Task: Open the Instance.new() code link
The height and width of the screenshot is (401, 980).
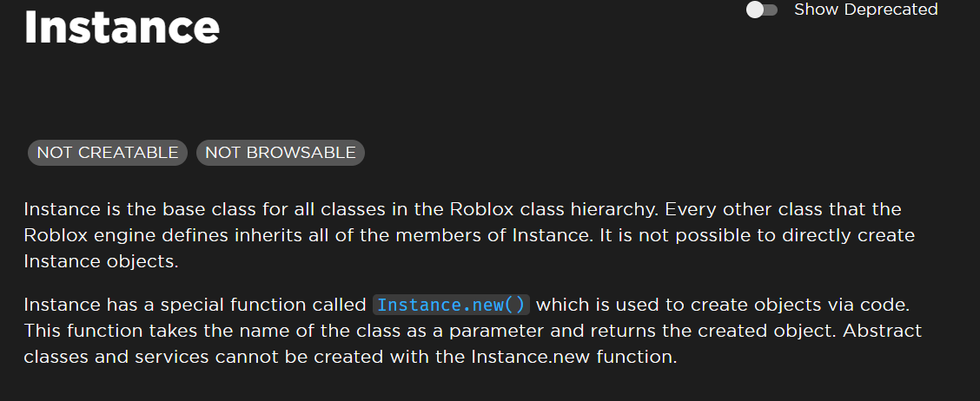Action: click(451, 306)
